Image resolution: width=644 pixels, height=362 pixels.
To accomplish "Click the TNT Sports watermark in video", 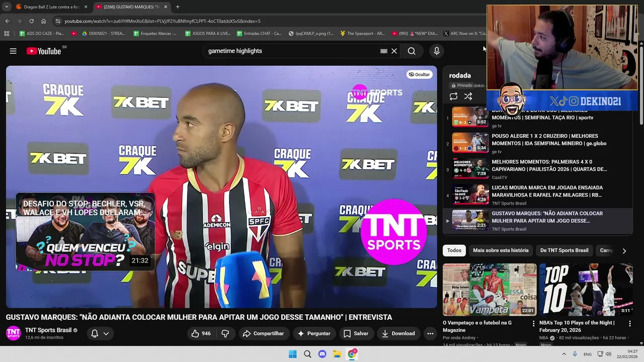I will (x=393, y=232).
